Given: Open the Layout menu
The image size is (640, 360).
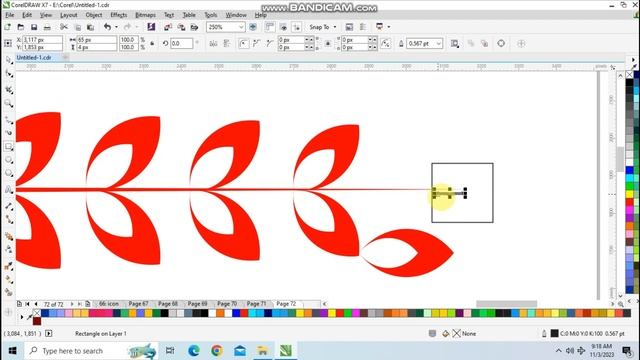Looking at the screenshot, I should pos(69,15).
